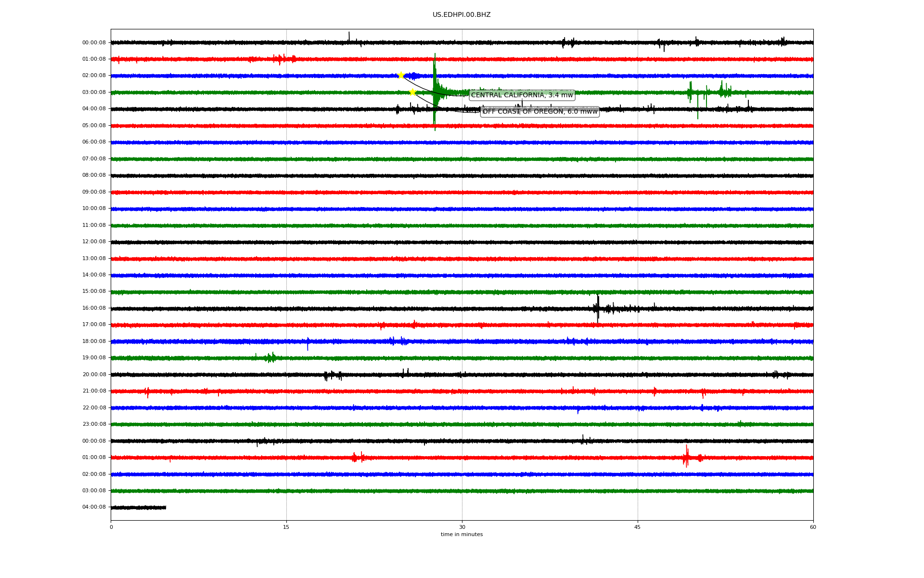Click the x-axis tick label 60
This screenshot has width=924, height=578.
pos(813,527)
